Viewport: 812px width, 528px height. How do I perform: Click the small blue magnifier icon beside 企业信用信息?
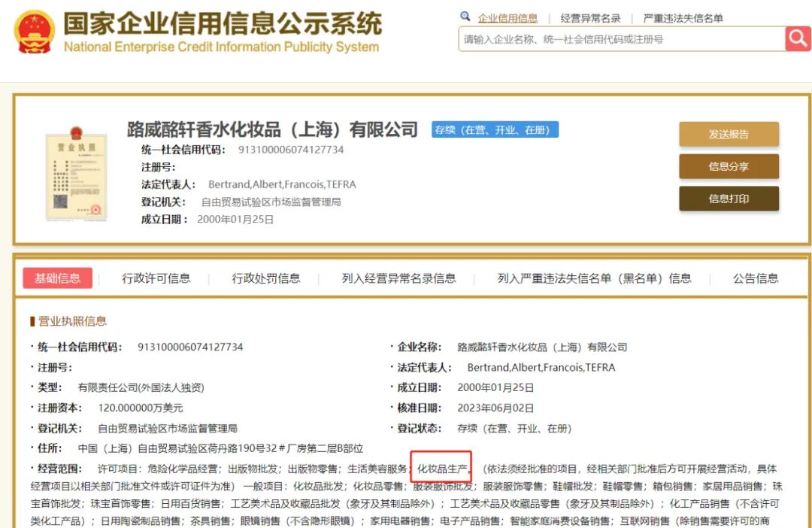[x=465, y=17]
